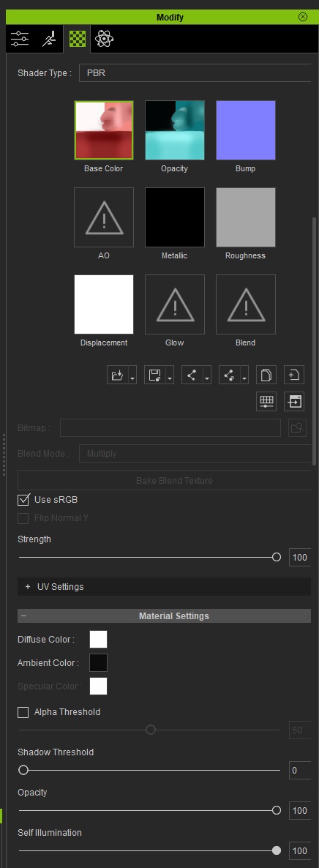Screen dimensions: 319x868
Task: Select the Base Color texture thumbnail
Action: (104, 130)
